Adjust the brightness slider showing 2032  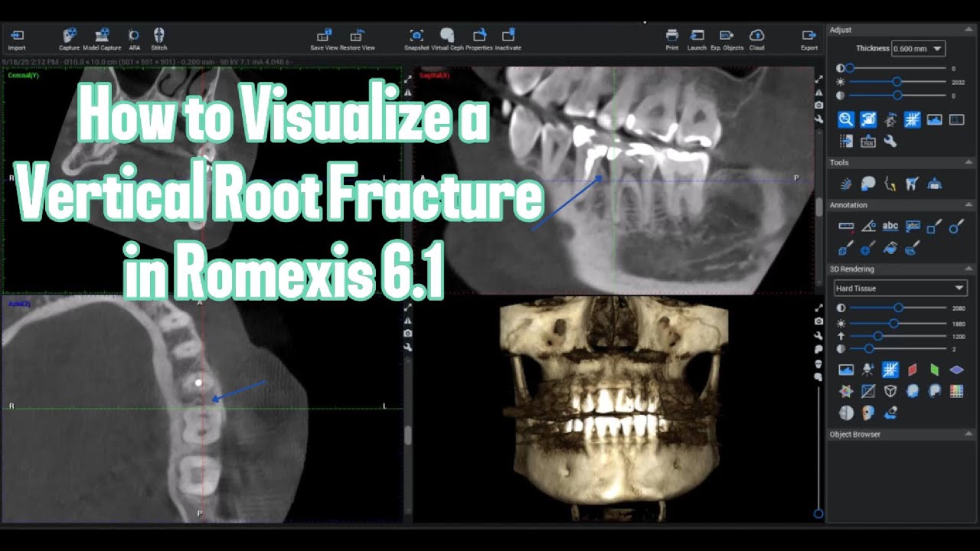point(897,82)
